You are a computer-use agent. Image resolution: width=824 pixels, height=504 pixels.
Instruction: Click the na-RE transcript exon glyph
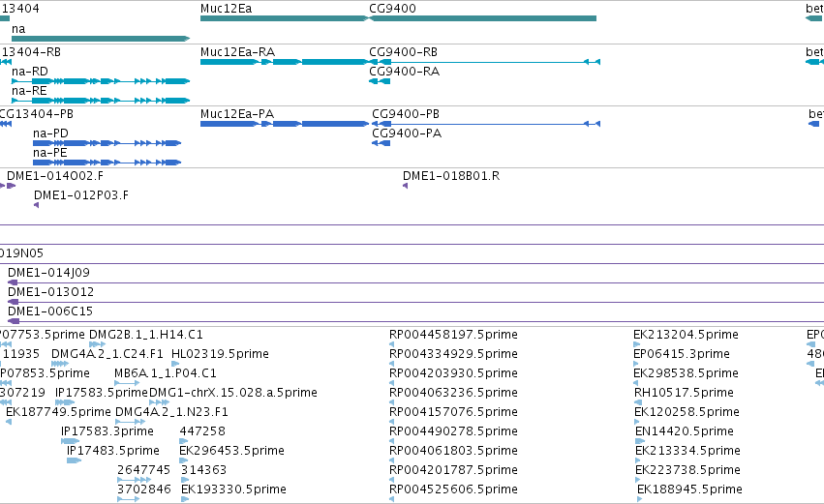pyautogui.click(x=101, y=101)
